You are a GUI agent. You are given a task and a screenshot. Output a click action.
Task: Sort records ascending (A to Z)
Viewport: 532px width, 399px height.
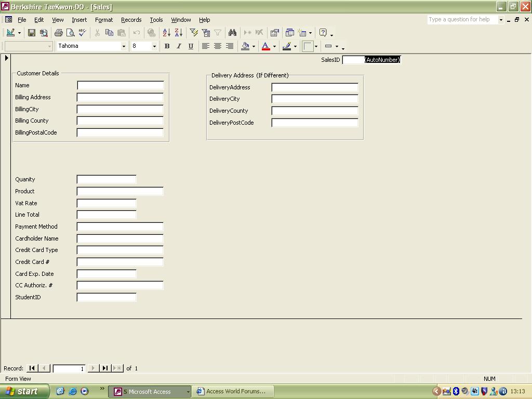pos(167,33)
